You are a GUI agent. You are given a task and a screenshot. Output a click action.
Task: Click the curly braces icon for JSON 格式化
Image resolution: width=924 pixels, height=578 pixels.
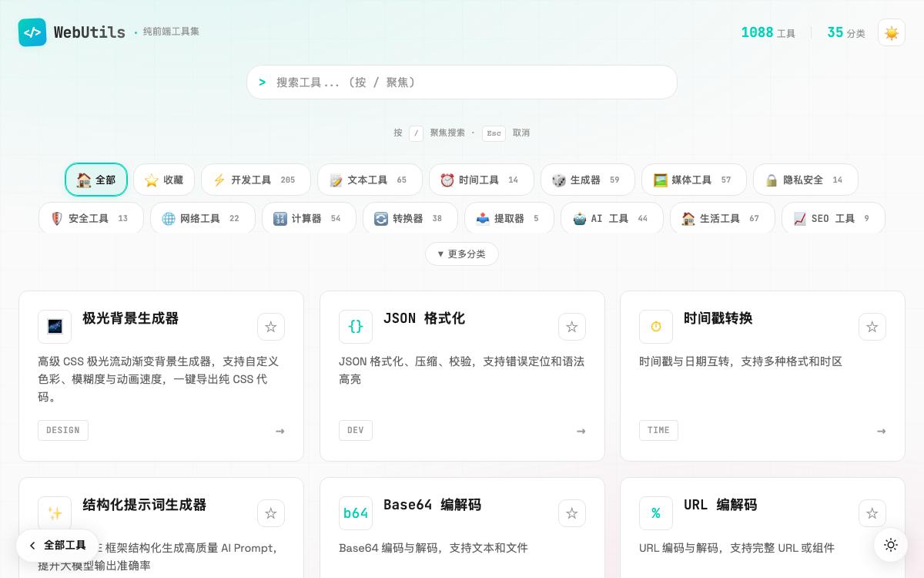(x=356, y=327)
